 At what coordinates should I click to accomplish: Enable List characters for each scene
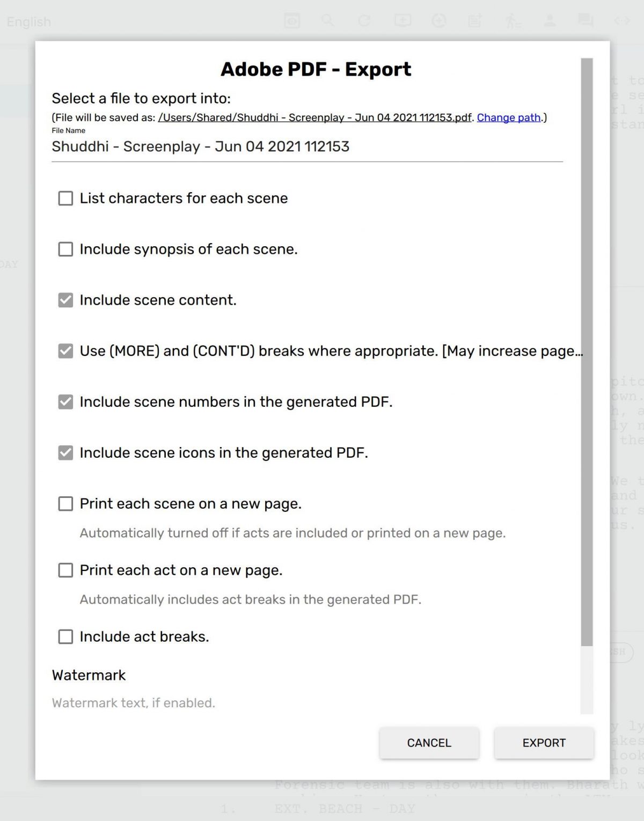coord(65,199)
